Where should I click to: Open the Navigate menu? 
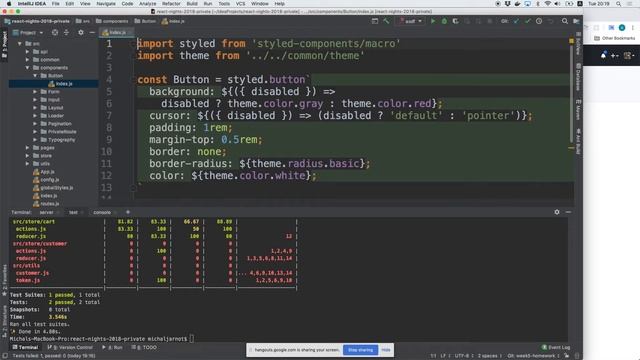106,4
